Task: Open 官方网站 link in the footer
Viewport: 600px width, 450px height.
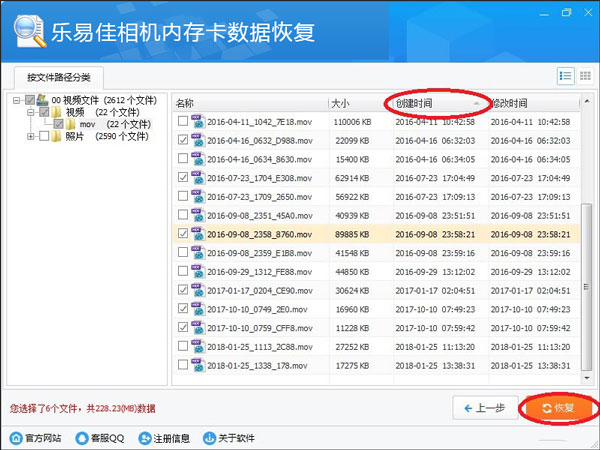Action: pyautogui.click(x=36, y=438)
